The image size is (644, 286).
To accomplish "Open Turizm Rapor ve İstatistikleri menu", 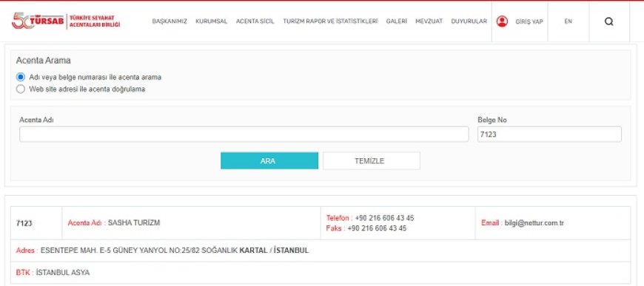I will 330,21.
